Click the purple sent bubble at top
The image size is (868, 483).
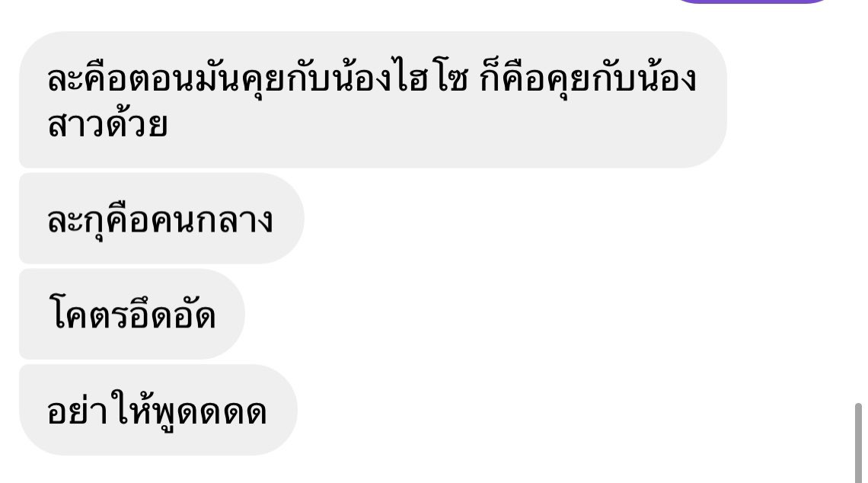[753, 2]
